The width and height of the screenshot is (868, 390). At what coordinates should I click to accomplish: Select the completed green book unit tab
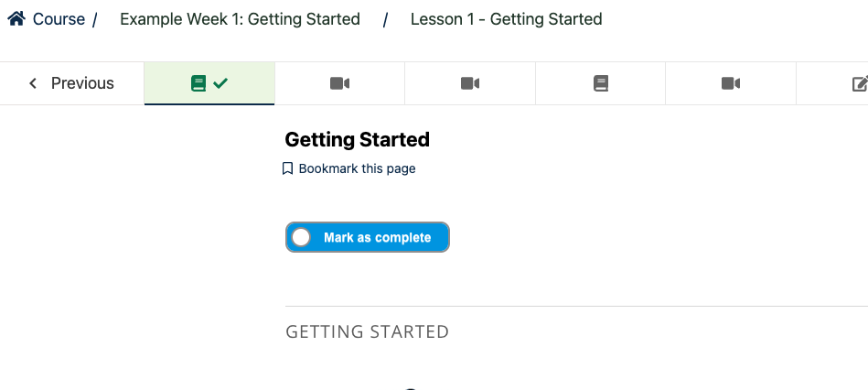tap(209, 83)
